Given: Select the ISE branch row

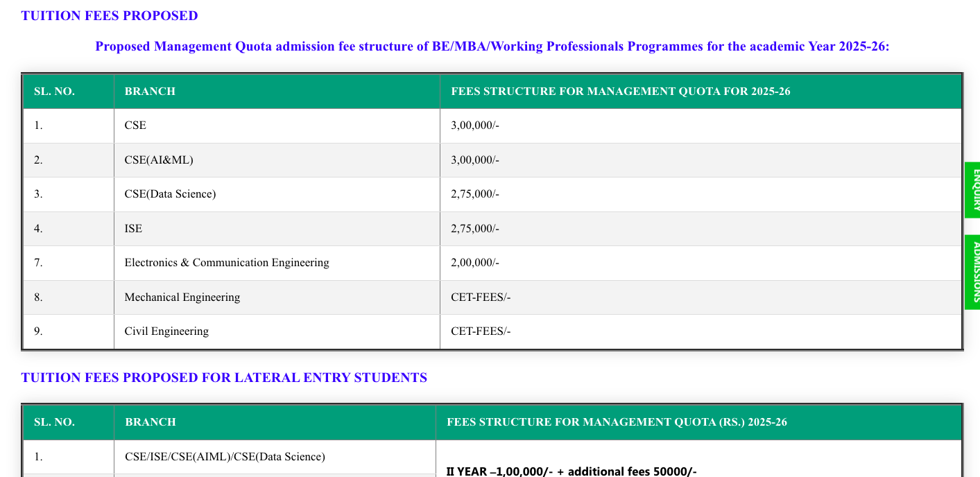Looking at the screenshot, I should [x=132, y=228].
